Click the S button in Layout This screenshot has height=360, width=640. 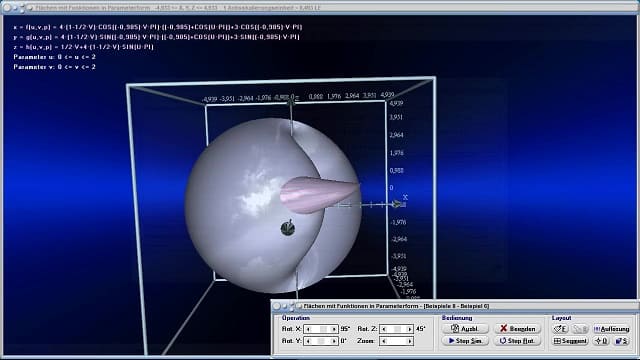tap(622, 340)
